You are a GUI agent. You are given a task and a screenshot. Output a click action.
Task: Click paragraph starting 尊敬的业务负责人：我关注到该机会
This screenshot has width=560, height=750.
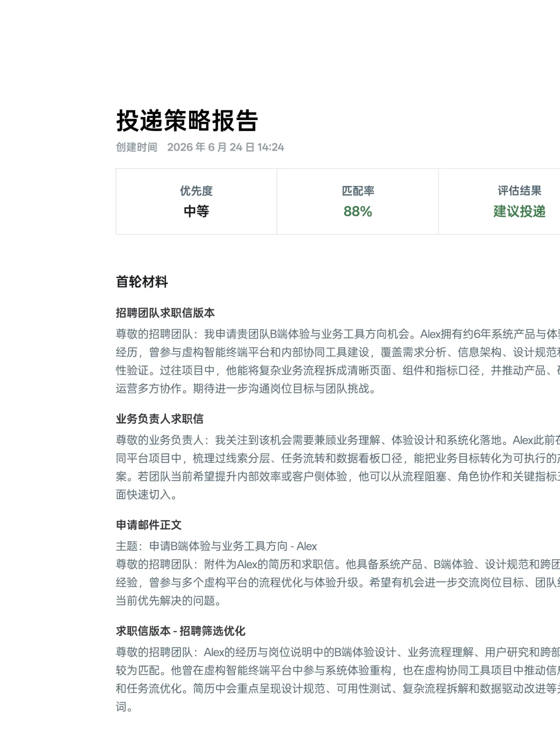[338, 468]
